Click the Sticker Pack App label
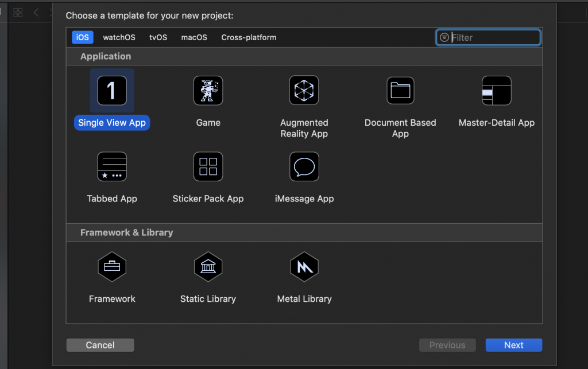Viewport: 588px width, 369px height. (x=208, y=199)
